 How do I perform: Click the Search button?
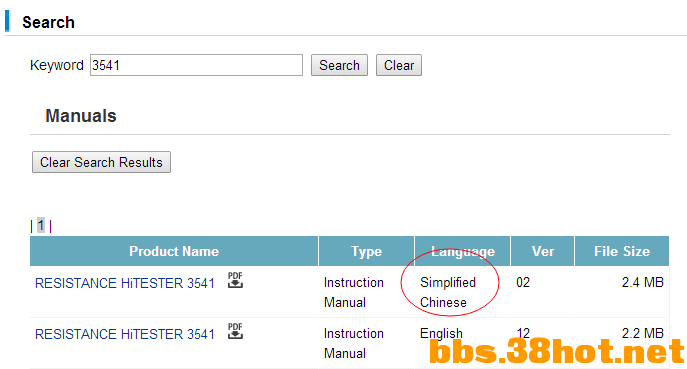[x=339, y=65]
